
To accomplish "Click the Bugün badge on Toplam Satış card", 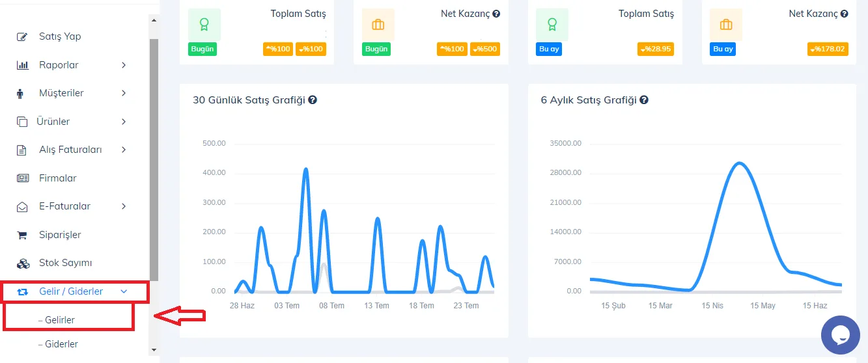I will pyautogui.click(x=202, y=49).
